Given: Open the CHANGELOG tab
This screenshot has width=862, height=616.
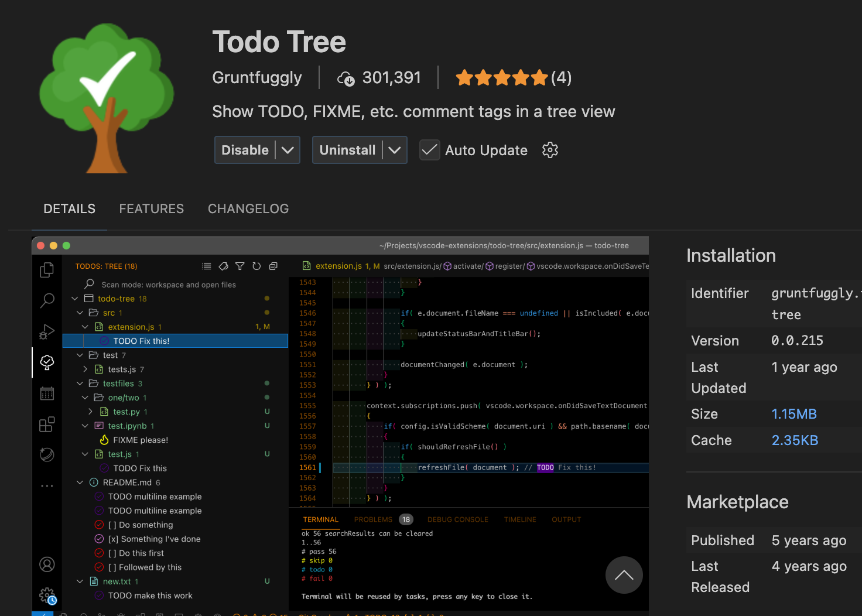Looking at the screenshot, I should (248, 209).
